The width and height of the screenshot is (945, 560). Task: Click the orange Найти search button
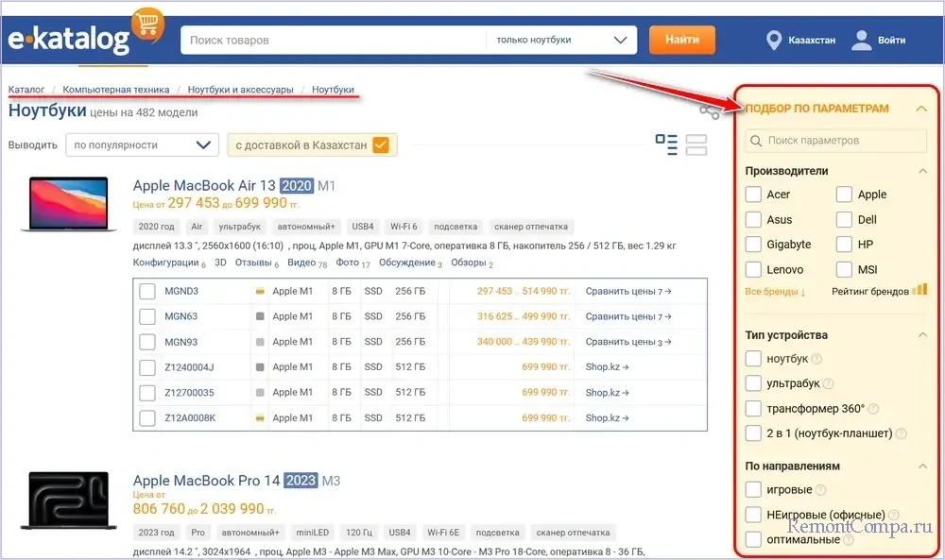click(682, 40)
